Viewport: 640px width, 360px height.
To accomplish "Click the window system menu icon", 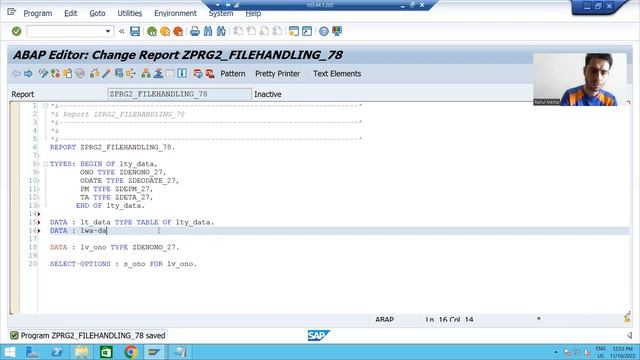I will [11, 12].
